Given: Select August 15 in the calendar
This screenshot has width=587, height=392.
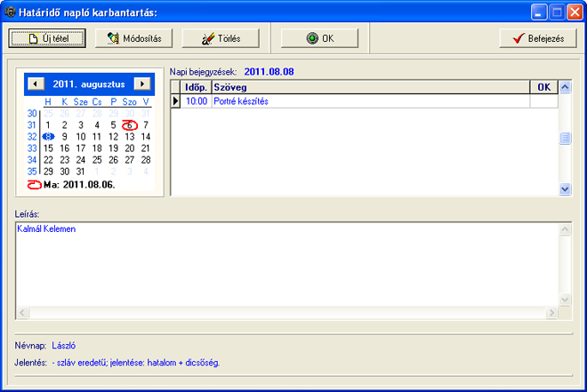Looking at the screenshot, I should pyautogui.click(x=48, y=148).
